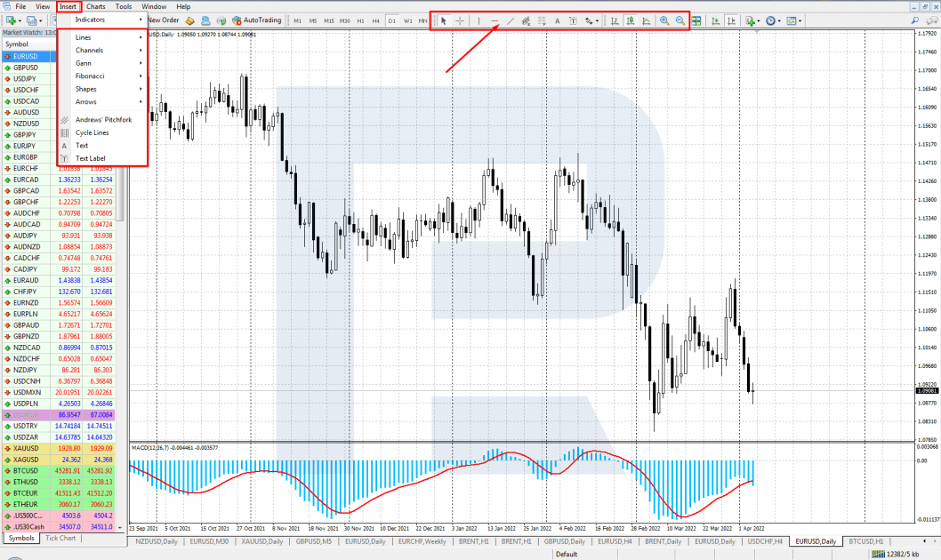This screenshot has width=941, height=560.
Task: Click the connection status 12382/5 kb indicator
Action: 896,554
